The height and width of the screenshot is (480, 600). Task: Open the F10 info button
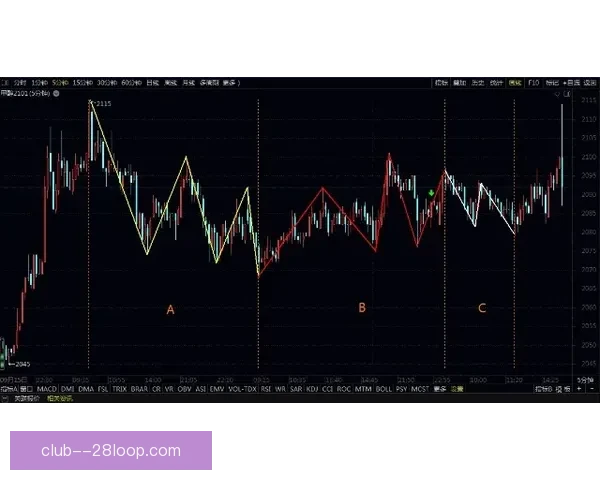(533, 83)
